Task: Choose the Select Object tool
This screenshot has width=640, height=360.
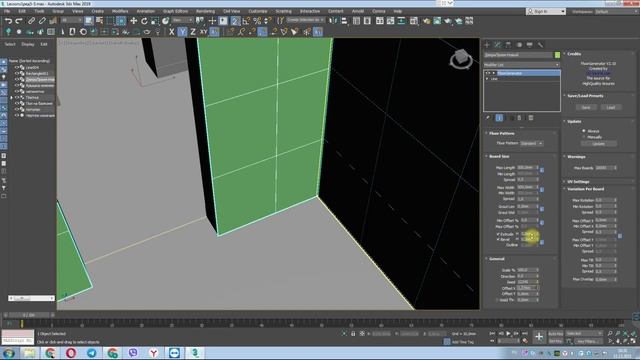Action: [x=88, y=21]
